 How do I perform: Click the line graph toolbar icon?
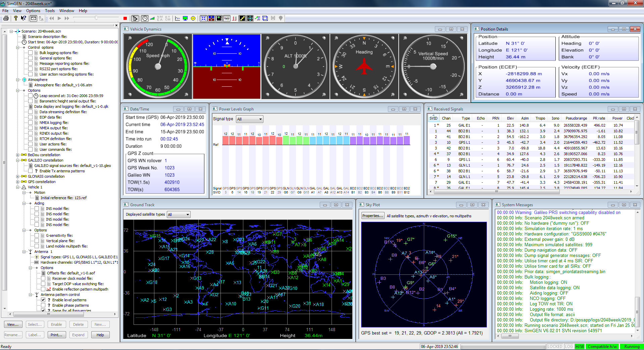click(177, 18)
